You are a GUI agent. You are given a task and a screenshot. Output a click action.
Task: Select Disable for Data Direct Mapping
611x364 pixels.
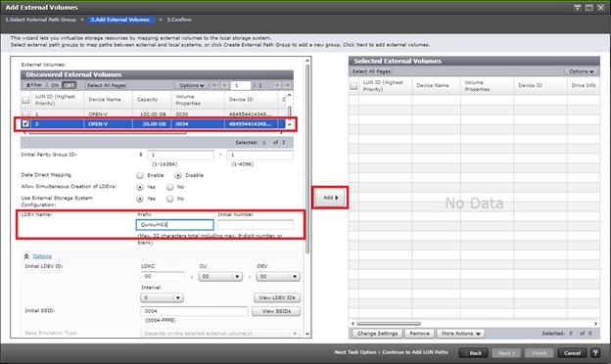click(x=178, y=175)
